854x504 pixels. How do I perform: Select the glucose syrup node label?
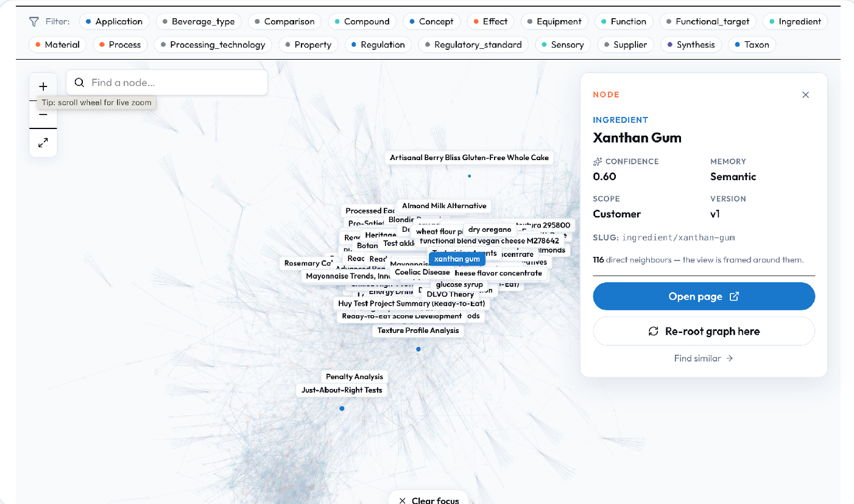pos(459,284)
